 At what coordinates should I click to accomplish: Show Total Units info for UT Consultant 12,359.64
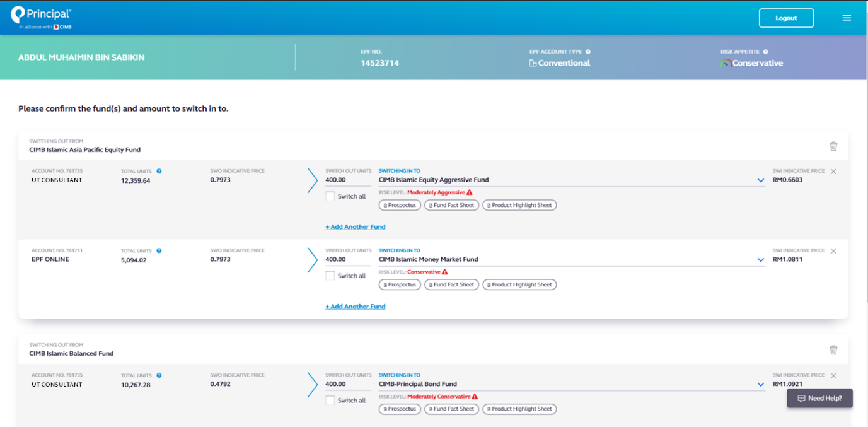click(159, 171)
